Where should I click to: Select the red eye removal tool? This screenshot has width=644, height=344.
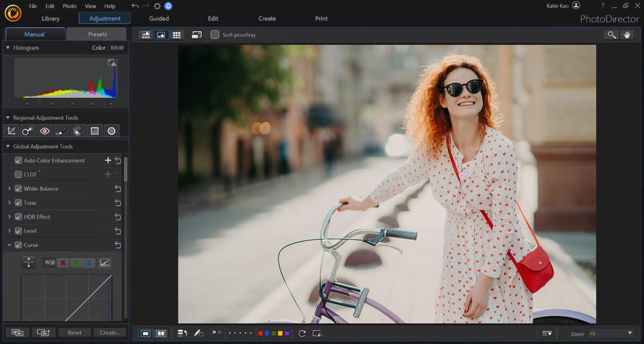[x=44, y=131]
